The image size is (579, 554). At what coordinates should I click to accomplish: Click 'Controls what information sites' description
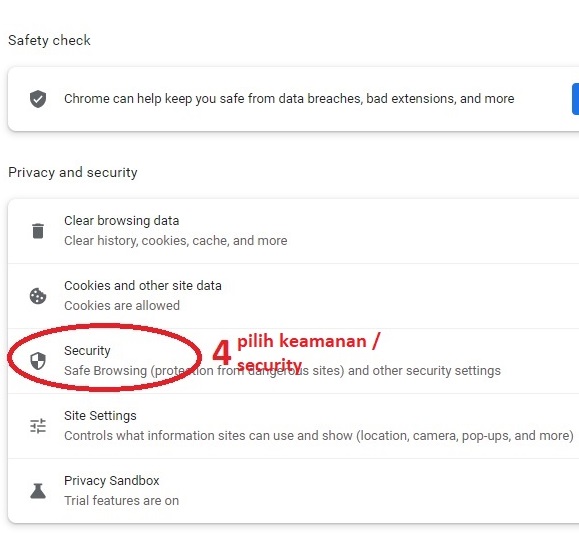tap(319, 436)
